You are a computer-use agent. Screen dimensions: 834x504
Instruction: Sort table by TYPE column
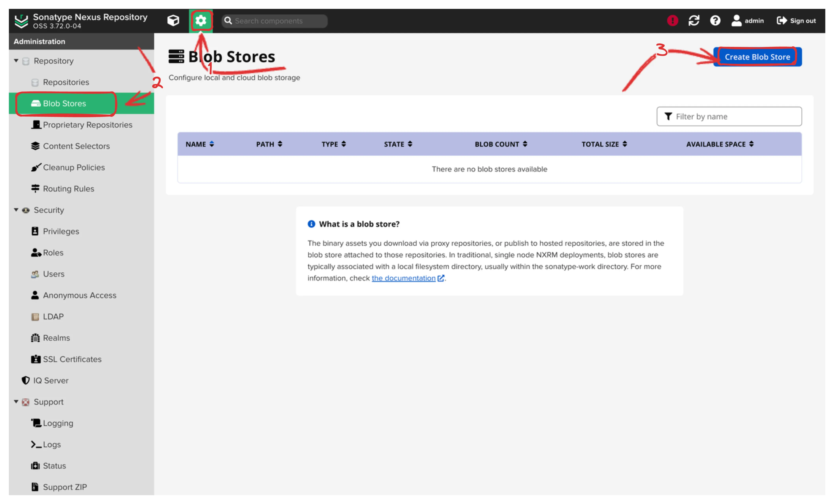click(x=333, y=144)
